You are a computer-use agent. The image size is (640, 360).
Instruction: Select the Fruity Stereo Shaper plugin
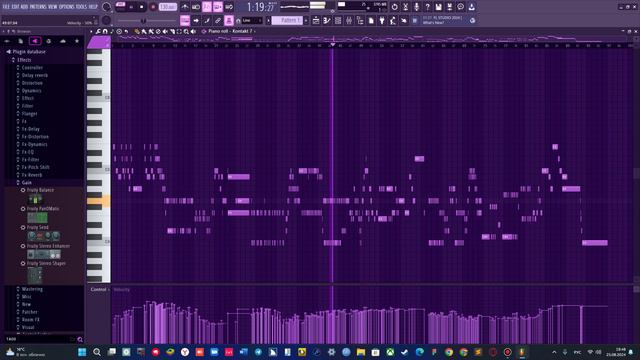tap(46, 263)
